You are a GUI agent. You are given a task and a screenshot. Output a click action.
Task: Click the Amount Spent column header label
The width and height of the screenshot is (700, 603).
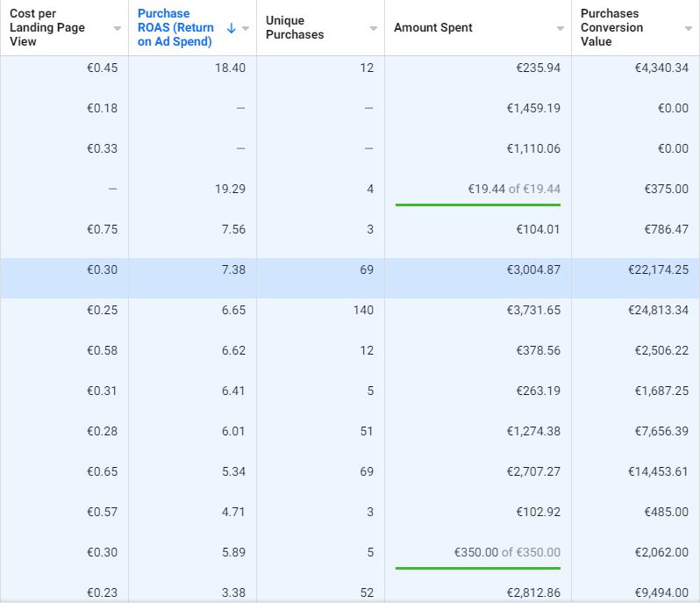[433, 28]
